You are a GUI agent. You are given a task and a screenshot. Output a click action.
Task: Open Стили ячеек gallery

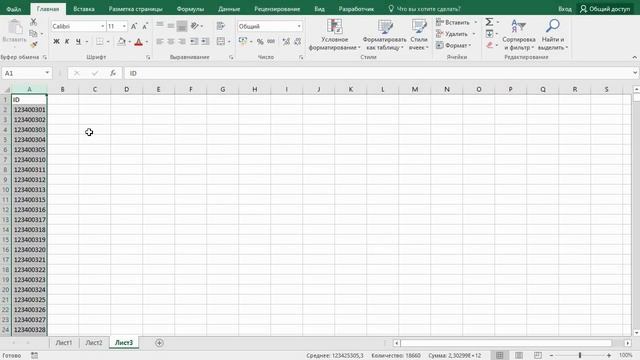(418, 35)
